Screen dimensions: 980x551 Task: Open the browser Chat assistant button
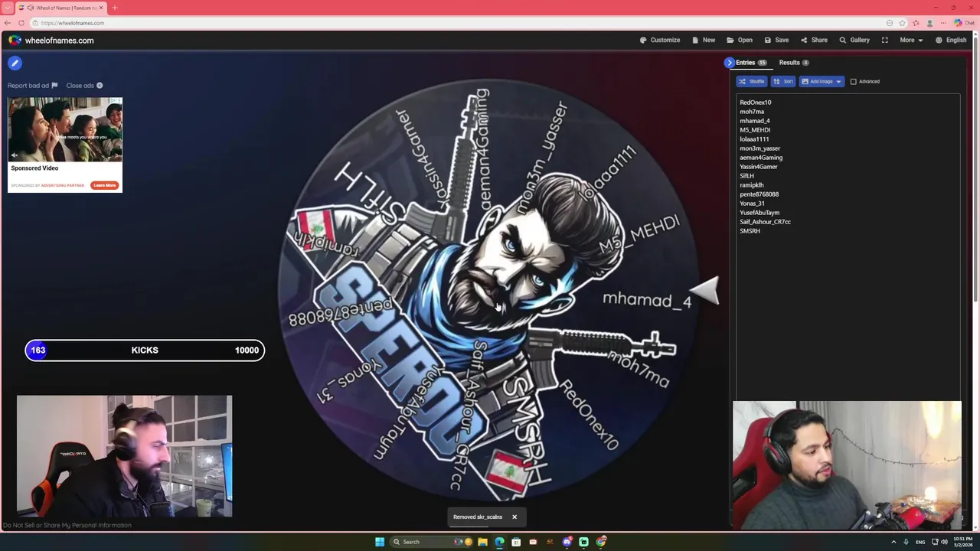coord(964,23)
